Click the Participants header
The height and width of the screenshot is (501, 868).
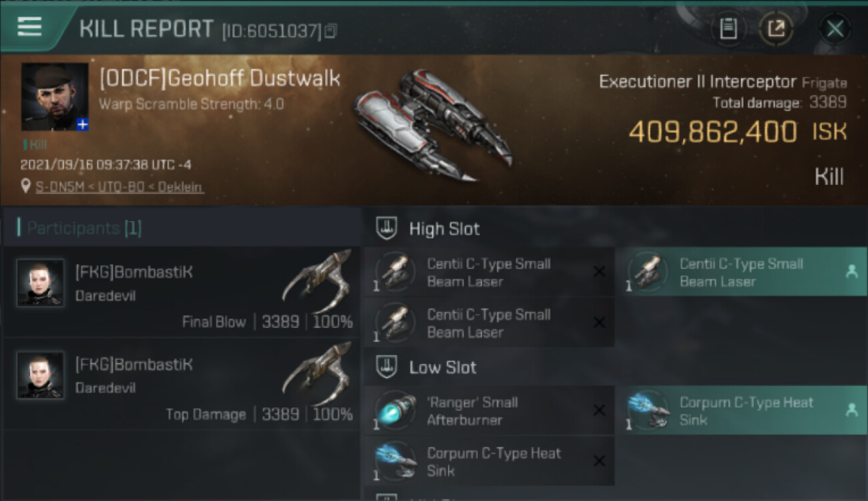[x=79, y=228]
